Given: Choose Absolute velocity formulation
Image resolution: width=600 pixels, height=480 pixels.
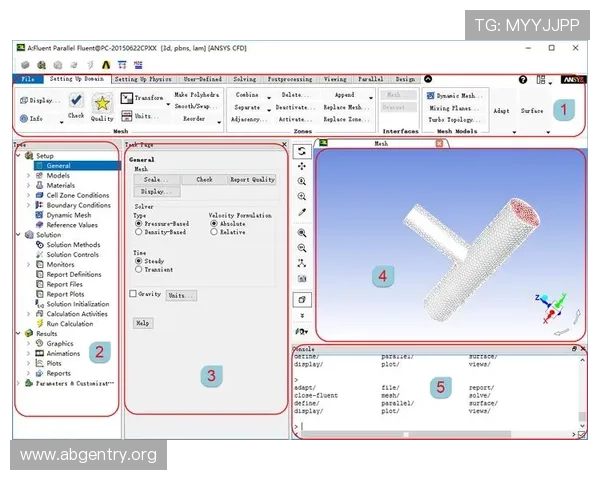Looking at the screenshot, I should [x=214, y=223].
